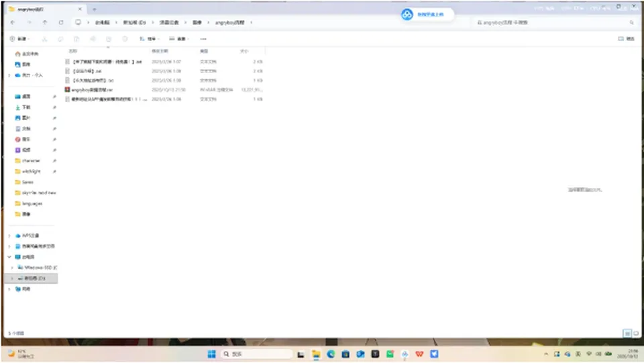Viewport: 644px width, 363px height.
Task: Open the Sort dropdown
Action: [x=150, y=39]
